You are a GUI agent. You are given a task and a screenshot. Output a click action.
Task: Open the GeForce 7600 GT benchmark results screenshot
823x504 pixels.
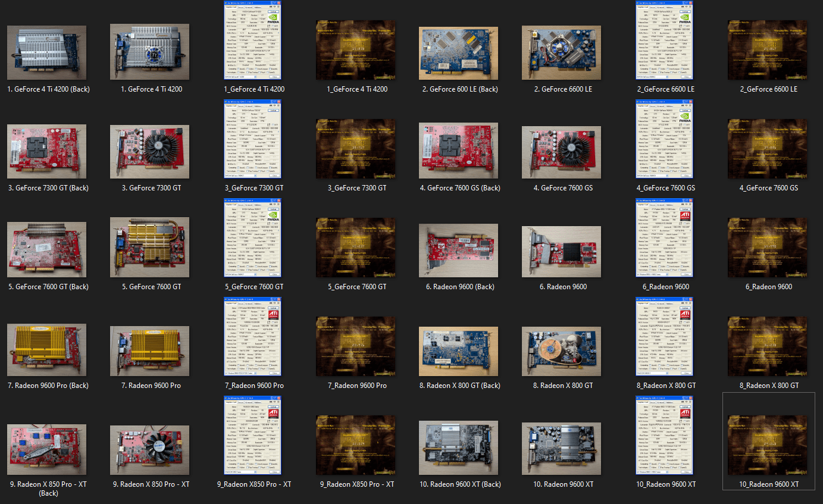pyautogui.click(x=355, y=248)
